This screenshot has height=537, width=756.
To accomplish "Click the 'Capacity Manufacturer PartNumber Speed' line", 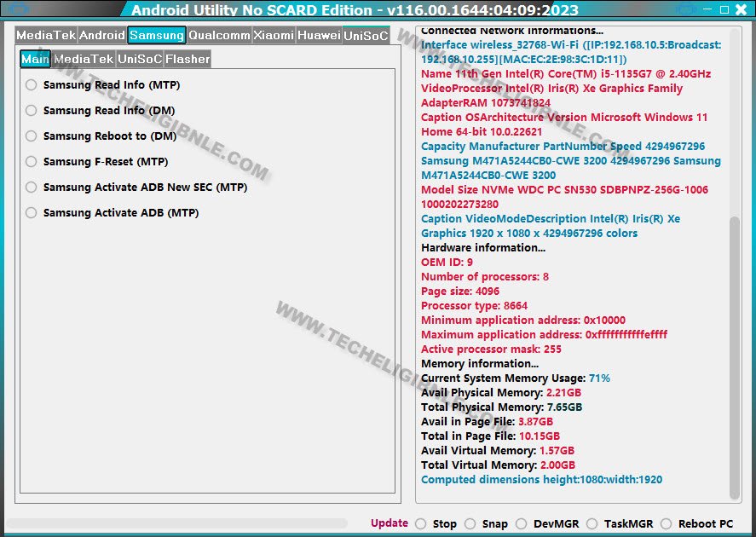I will (563, 146).
